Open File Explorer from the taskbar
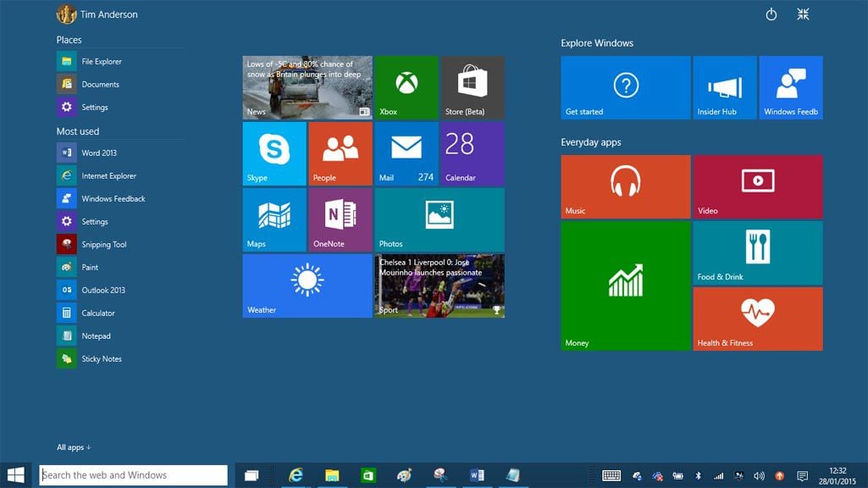Screen dimensions: 868x488 [332, 475]
